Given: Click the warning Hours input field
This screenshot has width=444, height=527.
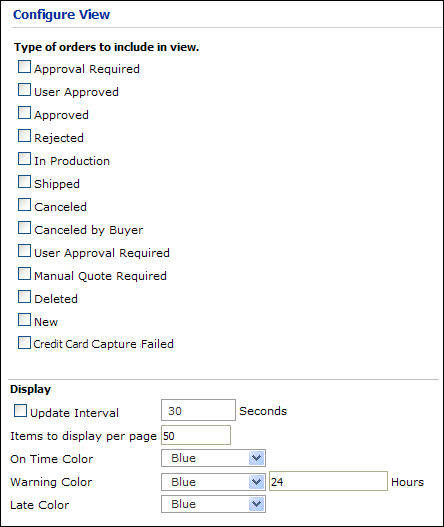Looking at the screenshot, I should point(328,481).
